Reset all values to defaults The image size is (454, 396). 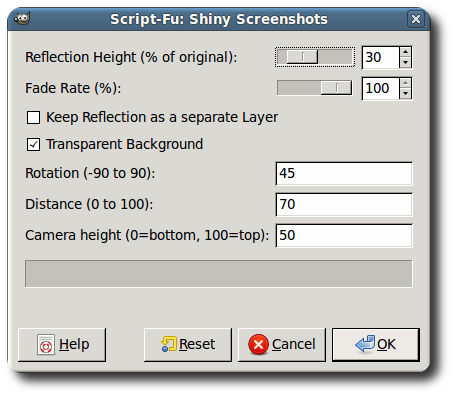(188, 345)
